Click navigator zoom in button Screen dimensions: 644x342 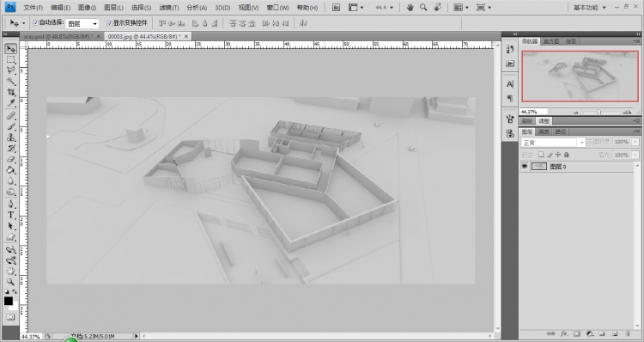[x=627, y=112]
